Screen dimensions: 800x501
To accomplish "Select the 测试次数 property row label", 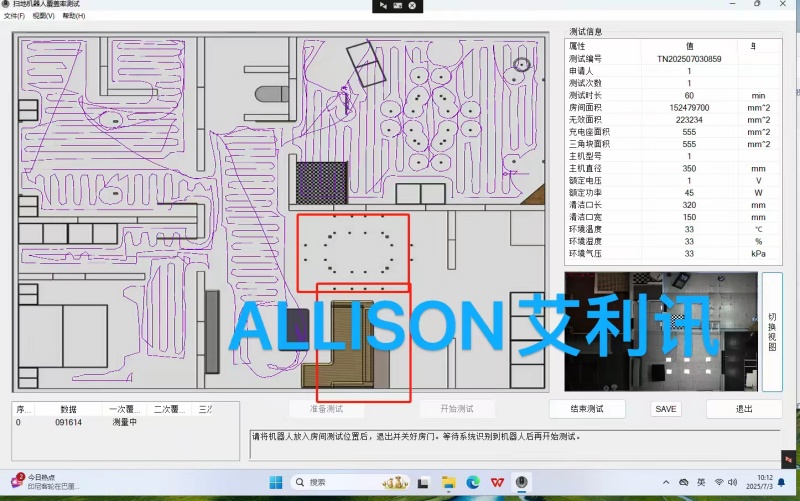I will point(585,83).
